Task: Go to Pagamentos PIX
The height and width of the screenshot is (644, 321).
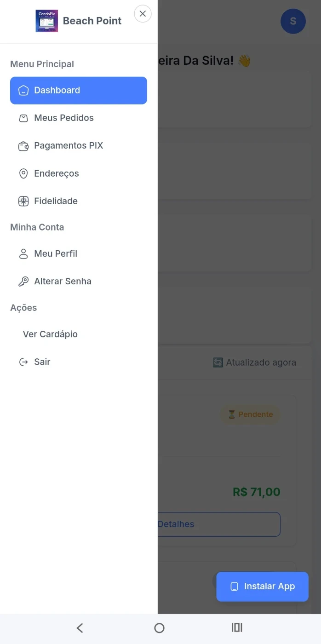Action: tap(69, 146)
